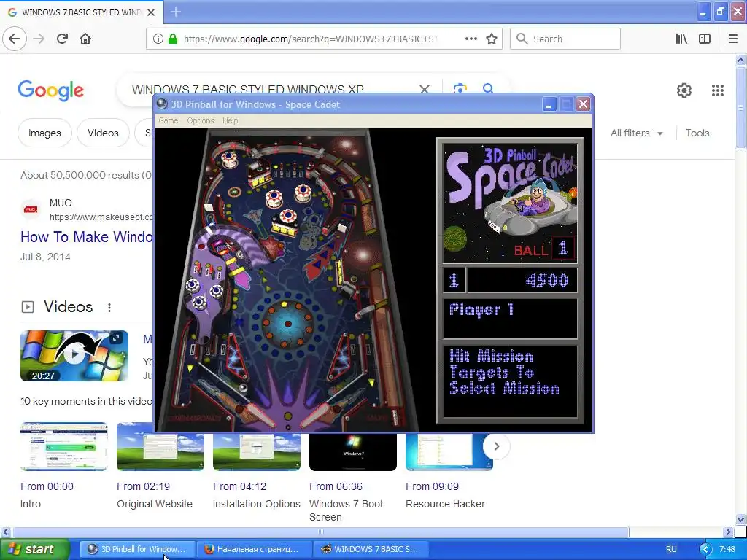Screen dimensions: 747x560
Task: Click the horizontal scrollbar thumb
Action: pos(320,532)
